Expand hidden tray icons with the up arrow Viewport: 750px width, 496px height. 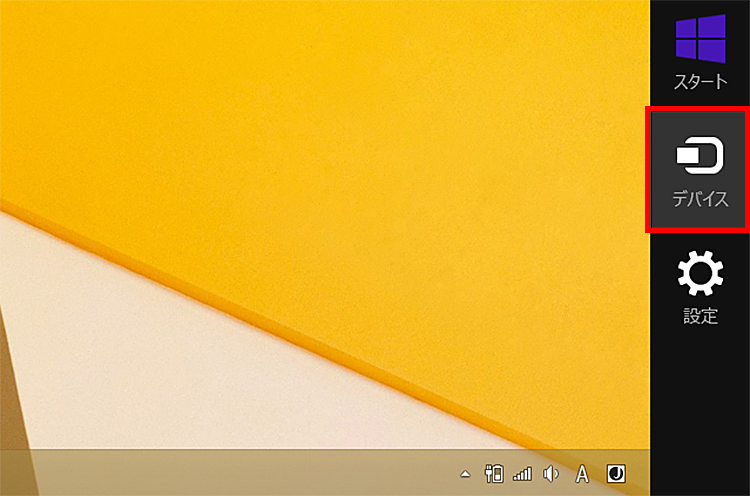(x=465, y=474)
